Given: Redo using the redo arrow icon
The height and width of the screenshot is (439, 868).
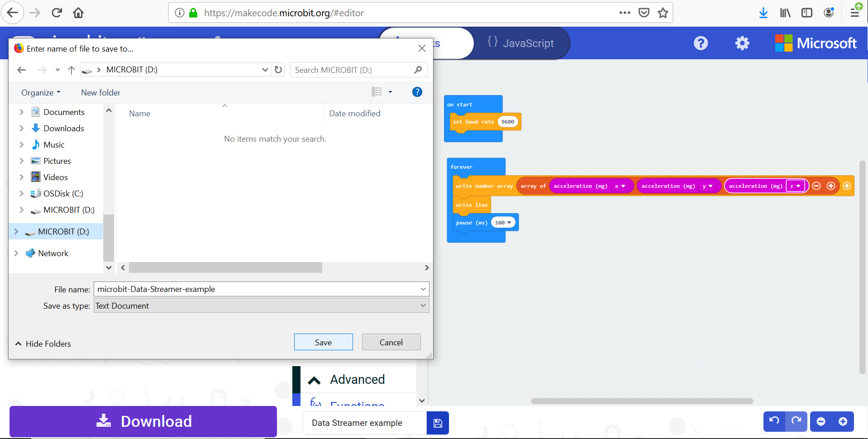Looking at the screenshot, I should 797,421.
